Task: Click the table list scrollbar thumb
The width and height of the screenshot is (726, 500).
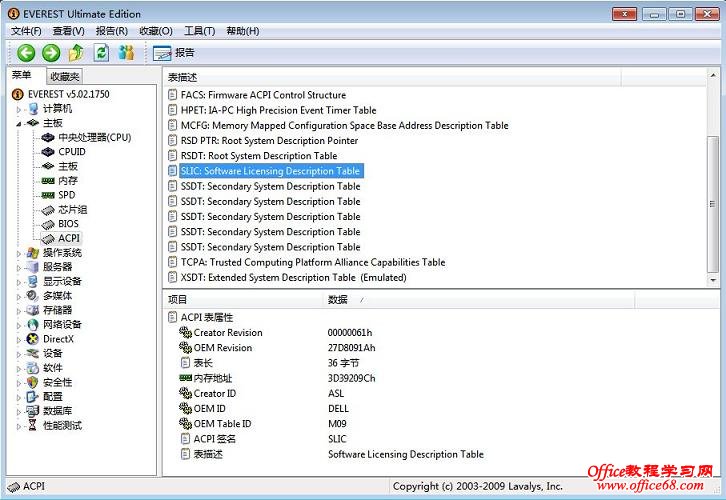Action: [x=713, y=204]
